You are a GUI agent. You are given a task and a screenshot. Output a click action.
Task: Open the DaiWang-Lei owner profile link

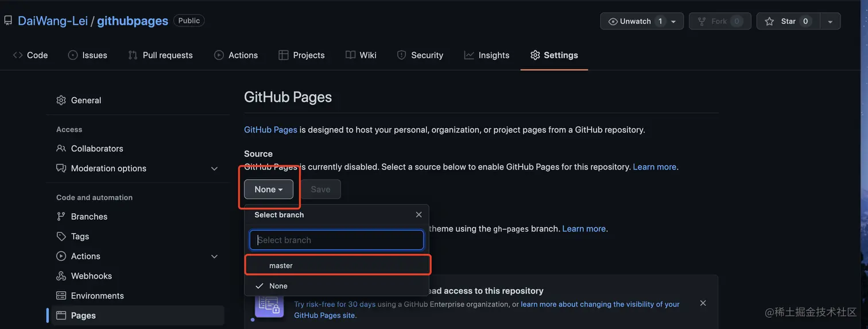coord(53,21)
